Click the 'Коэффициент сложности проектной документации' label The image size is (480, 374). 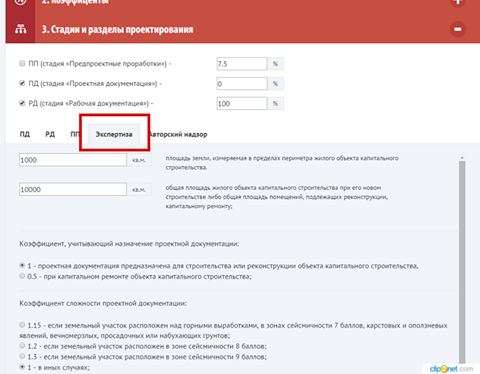point(103,303)
